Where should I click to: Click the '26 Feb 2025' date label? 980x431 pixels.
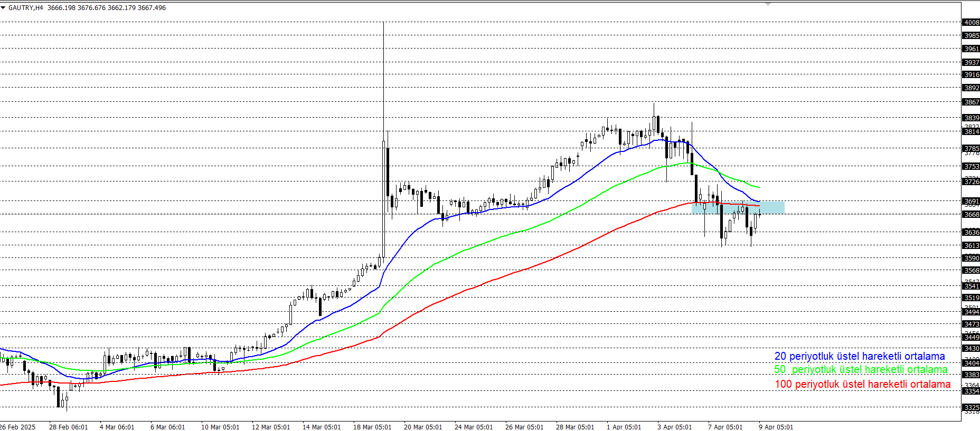(17, 427)
